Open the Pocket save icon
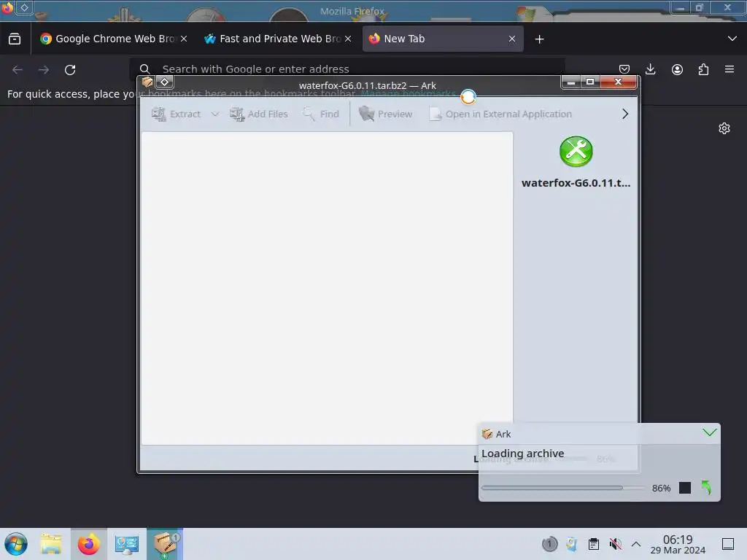 pos(624,69)
